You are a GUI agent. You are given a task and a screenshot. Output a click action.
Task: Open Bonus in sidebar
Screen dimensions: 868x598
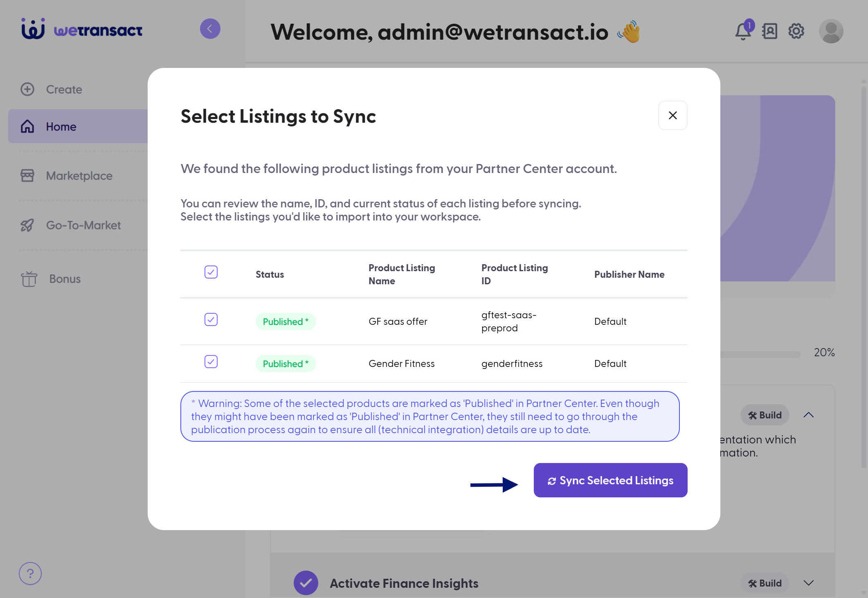coord(65,279)
